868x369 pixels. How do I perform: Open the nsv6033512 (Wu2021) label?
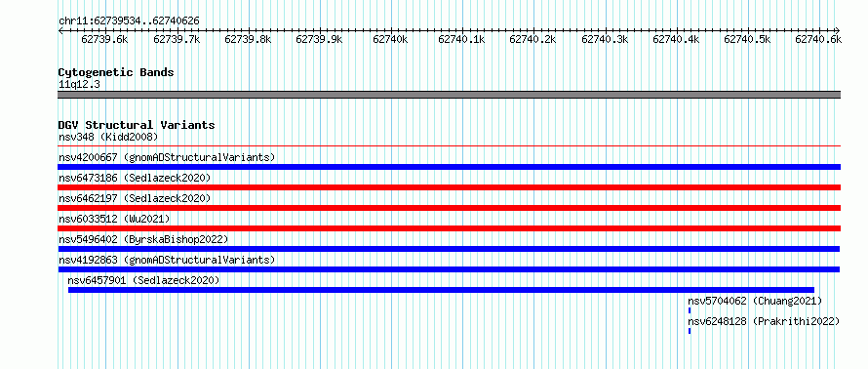coord(114,219)
